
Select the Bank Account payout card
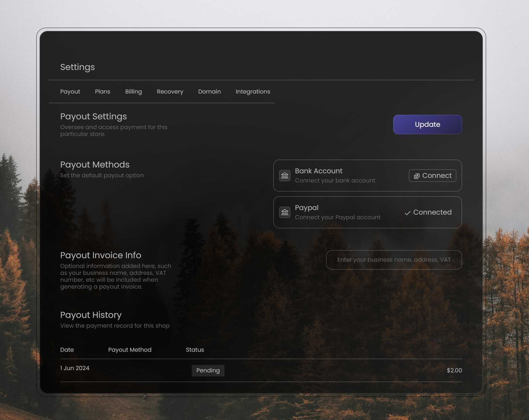367,176
